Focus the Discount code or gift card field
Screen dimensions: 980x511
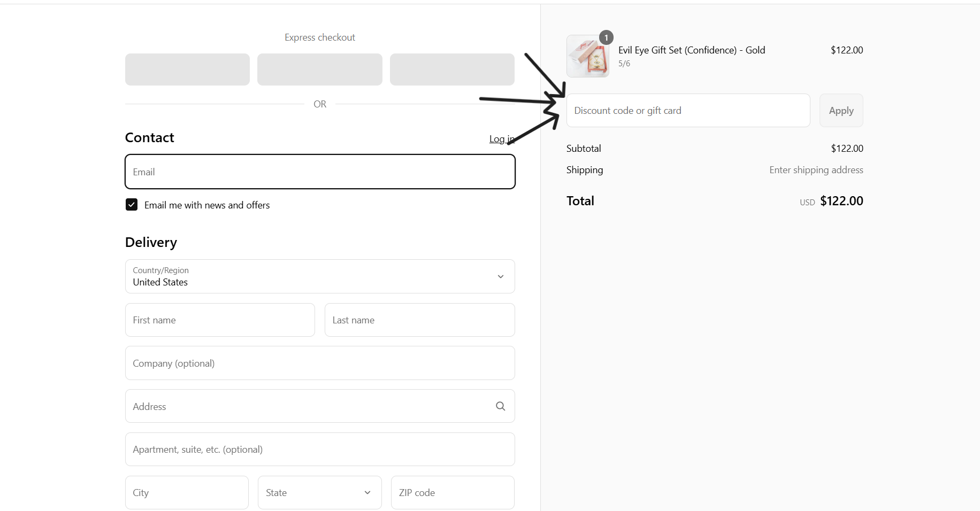[x=687, y=111]
